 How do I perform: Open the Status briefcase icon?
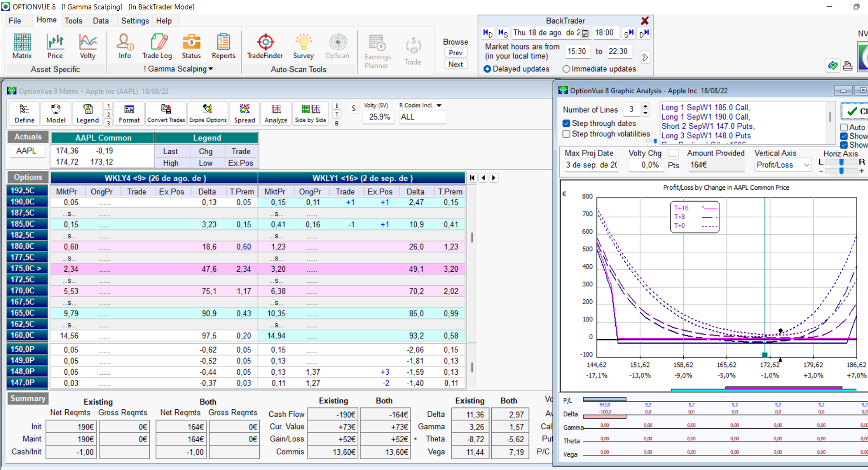[x=191, y=46]
